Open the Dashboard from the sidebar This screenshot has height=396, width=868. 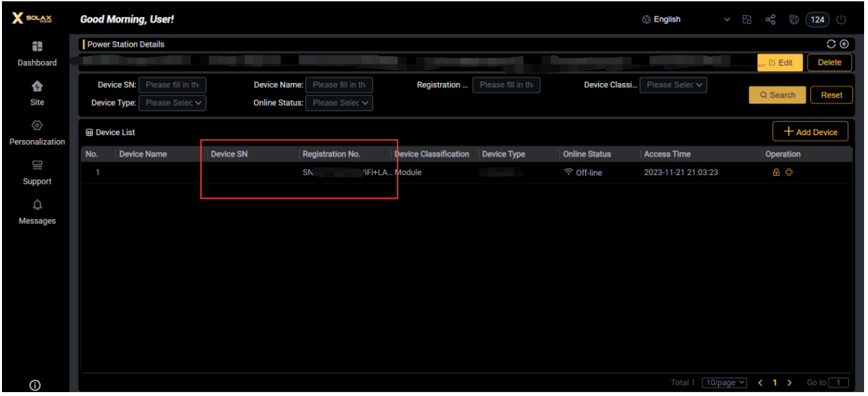click(x=37, y=54)
